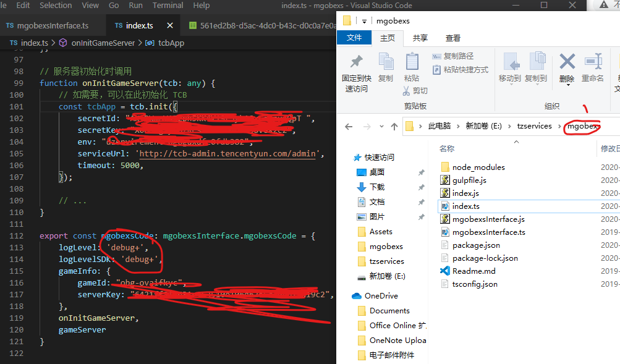Screen dimensions: 620x364
Task: Switch to the 查看 ribbon tab
Action: tap(453, 38)
